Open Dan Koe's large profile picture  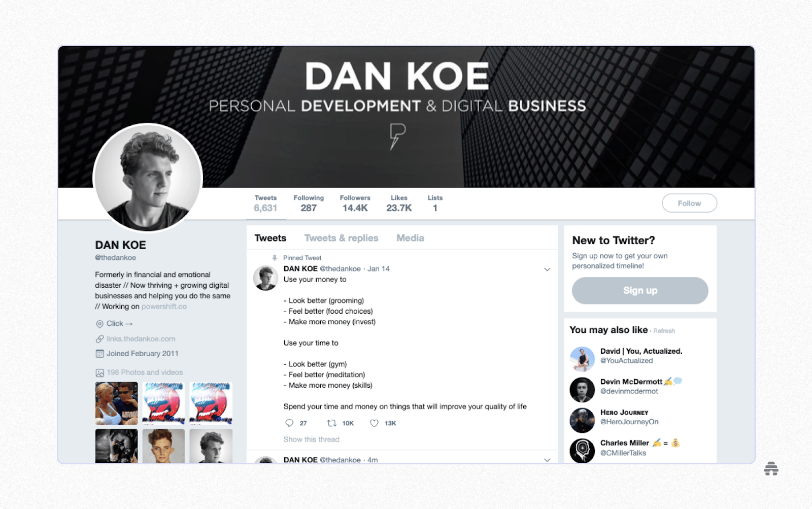(148, 177)
